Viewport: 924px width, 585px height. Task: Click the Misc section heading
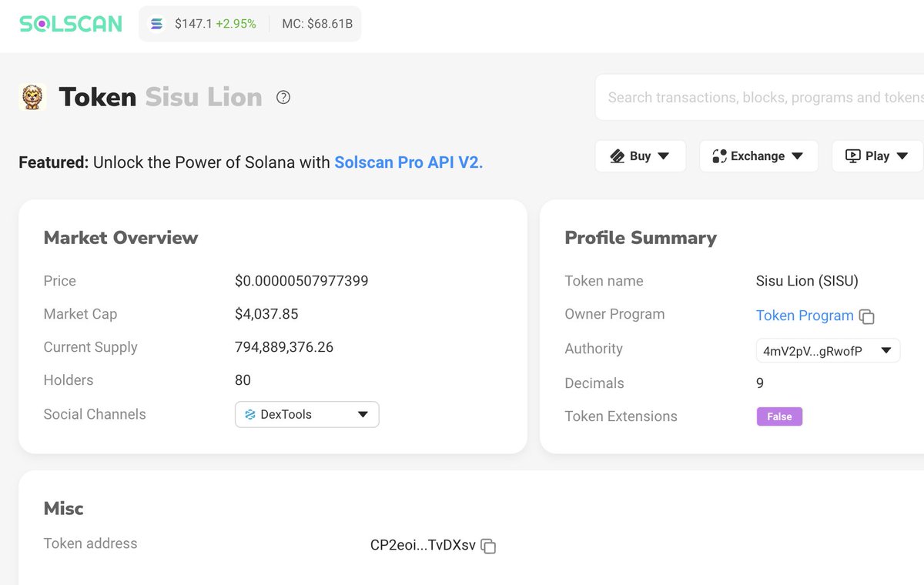pos(64,509)
